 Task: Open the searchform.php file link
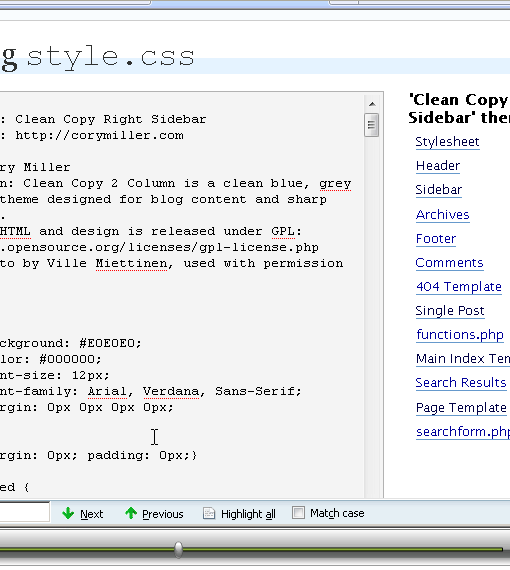click(463, 431)
